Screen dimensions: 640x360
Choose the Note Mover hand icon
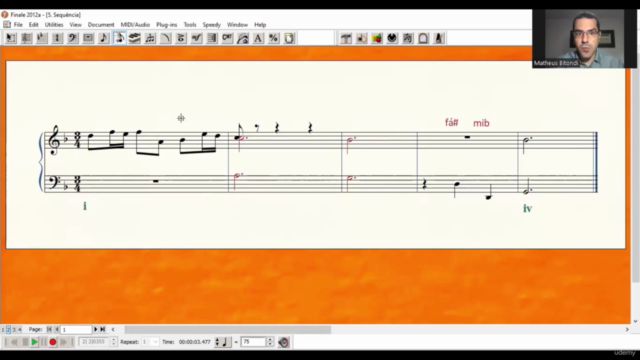pos(361,38)
